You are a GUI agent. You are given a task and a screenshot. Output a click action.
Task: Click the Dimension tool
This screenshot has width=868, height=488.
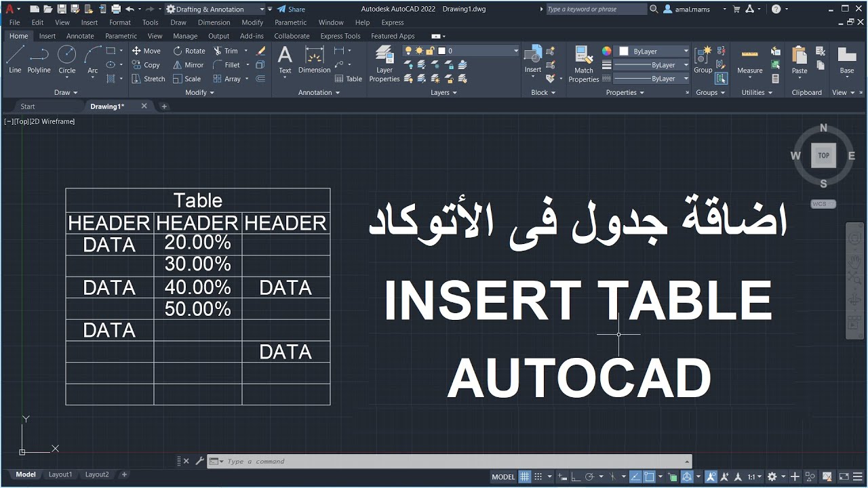(x=315, y=60)
